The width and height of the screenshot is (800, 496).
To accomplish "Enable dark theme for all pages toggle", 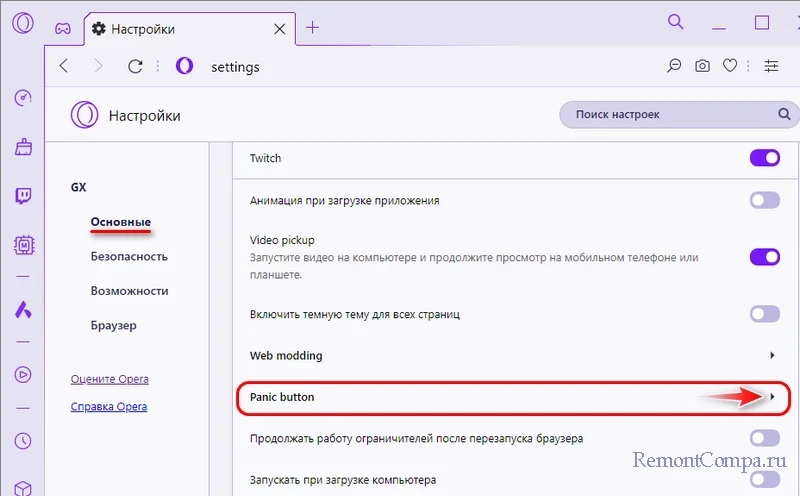I will click(x=764, y=315).
